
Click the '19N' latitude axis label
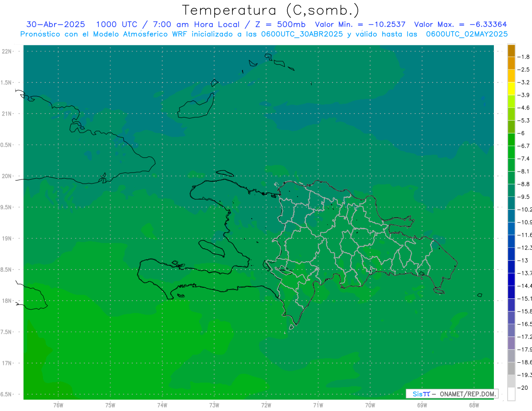point(7,238)
